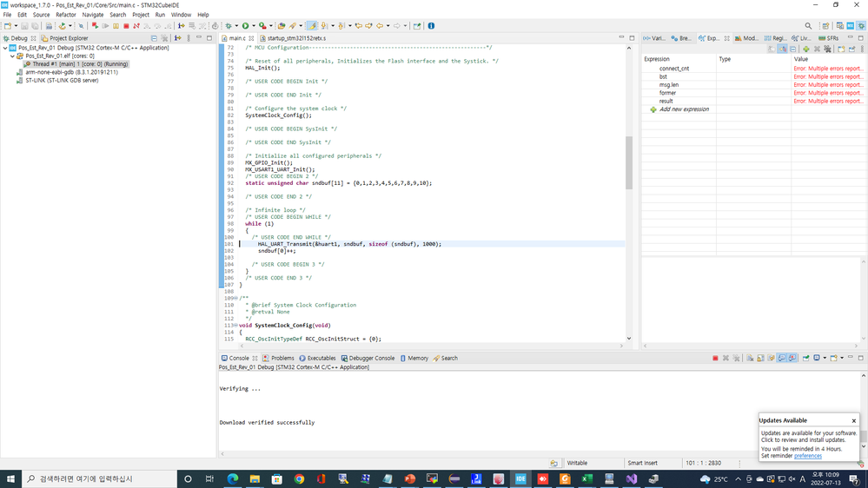This screenshot has width=868, height=488.
Task: Open the Window menu
Action: [181, 15]
